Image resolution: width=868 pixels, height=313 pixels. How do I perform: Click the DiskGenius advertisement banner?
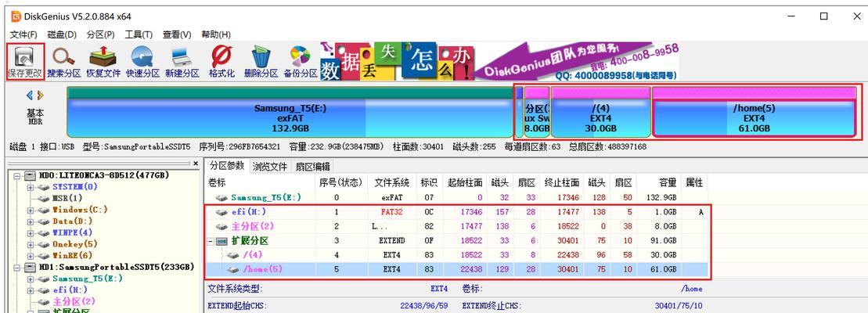(x=500, y=61)
